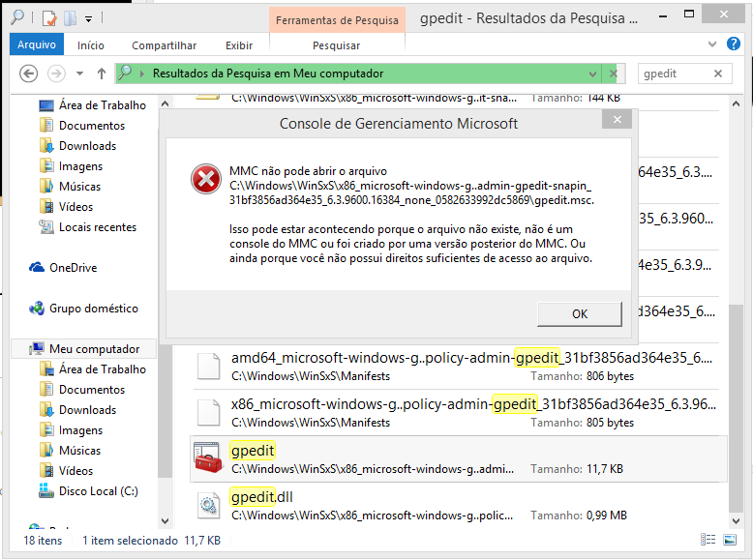Click the Grupo doméstico homegroup icon
Viewport: 753px width, 560px height.
(37, 309)
